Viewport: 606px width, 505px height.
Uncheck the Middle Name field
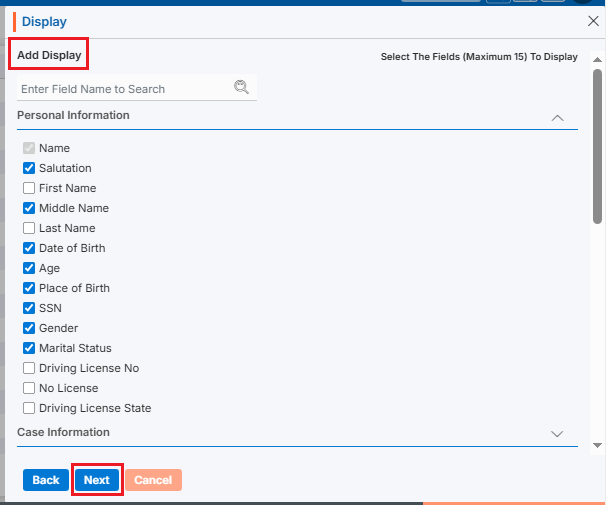tap(29, 208)
